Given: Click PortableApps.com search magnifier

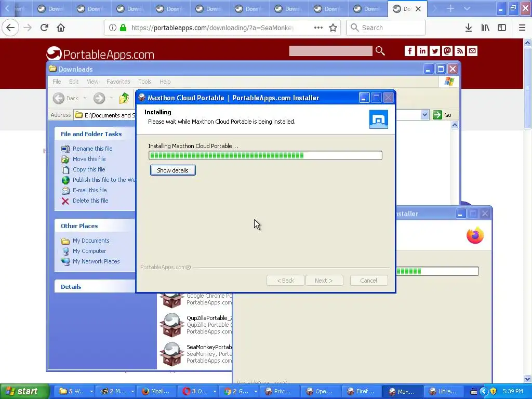Looking at the screenshot, I should coord(380,51).
